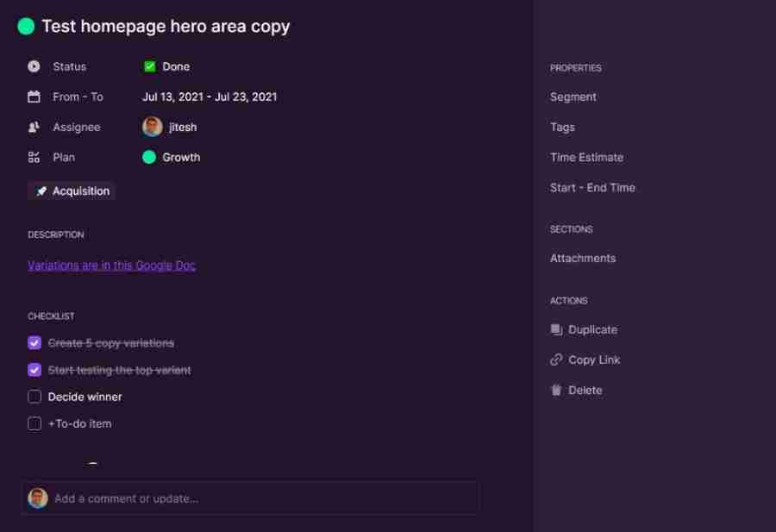The width and height of the screenshot is (776, 532).
Task: Jump to Attachments section
Action: [x=583, y=259]
